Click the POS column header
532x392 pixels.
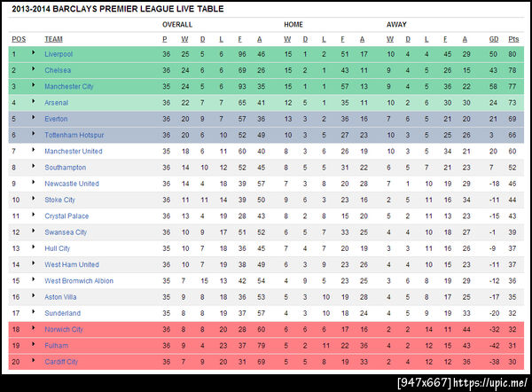(x=19, y=39)
